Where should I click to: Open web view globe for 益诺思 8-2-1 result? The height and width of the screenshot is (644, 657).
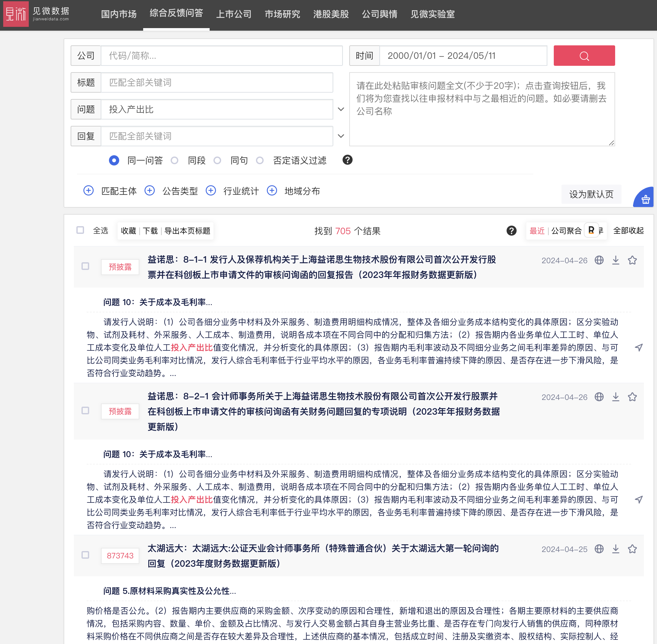tap(599, 397)
